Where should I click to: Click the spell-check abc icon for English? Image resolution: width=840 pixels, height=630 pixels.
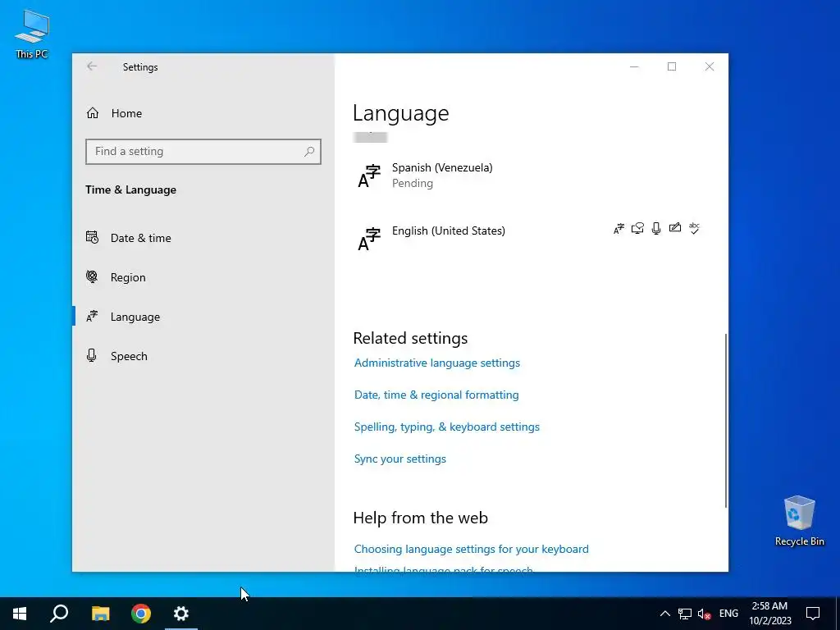click(694, 228)
